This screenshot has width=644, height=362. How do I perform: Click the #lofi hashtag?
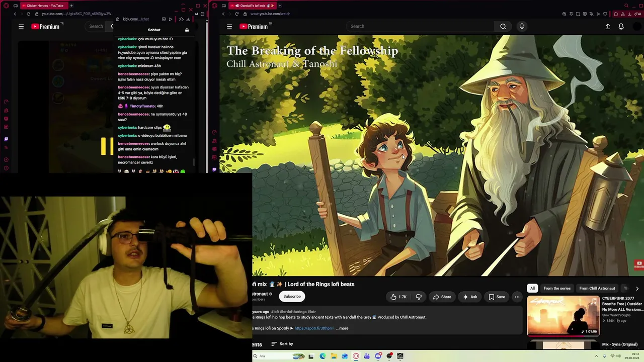coord(275,312)
